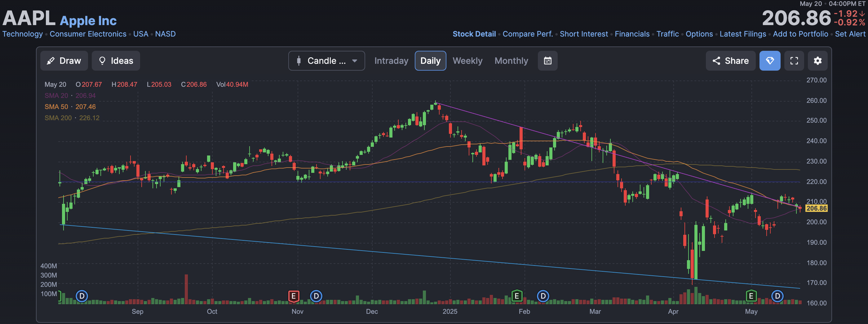Open the Ideas panel
Viewport: 868px width, 324px height.
pyautogui.click(x=116, y=61)
